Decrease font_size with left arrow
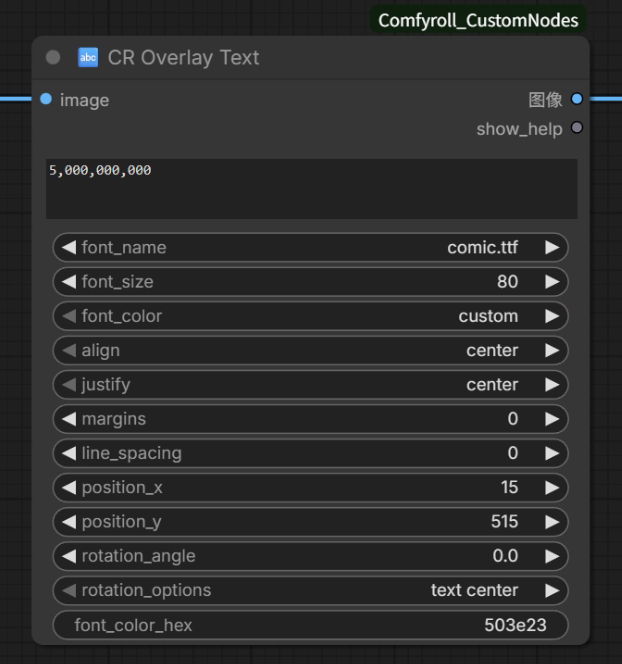This screenshot has height=664, width=622. 69,282
